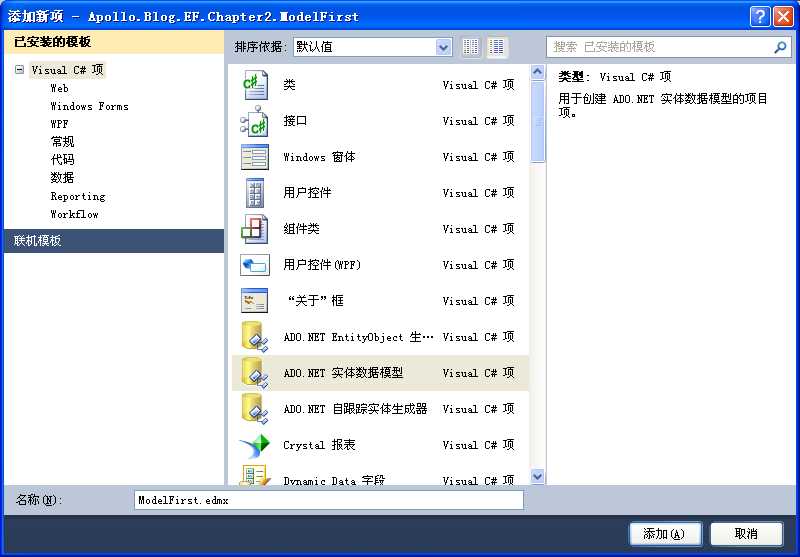
Task: Click the 取消 button
Action: pos(746,534)
